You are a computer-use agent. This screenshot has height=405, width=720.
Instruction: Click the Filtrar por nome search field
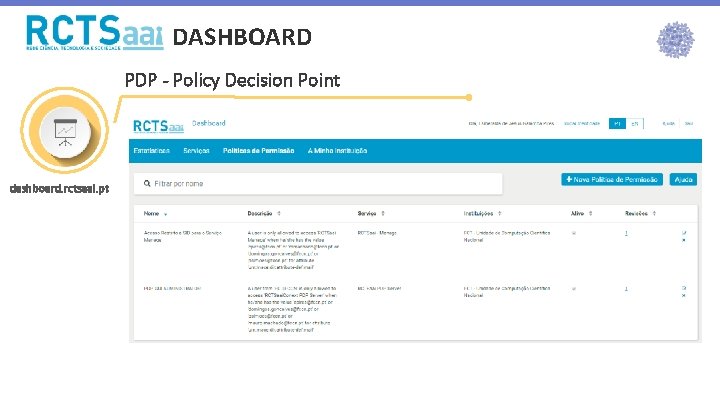(x=318, y=184)
